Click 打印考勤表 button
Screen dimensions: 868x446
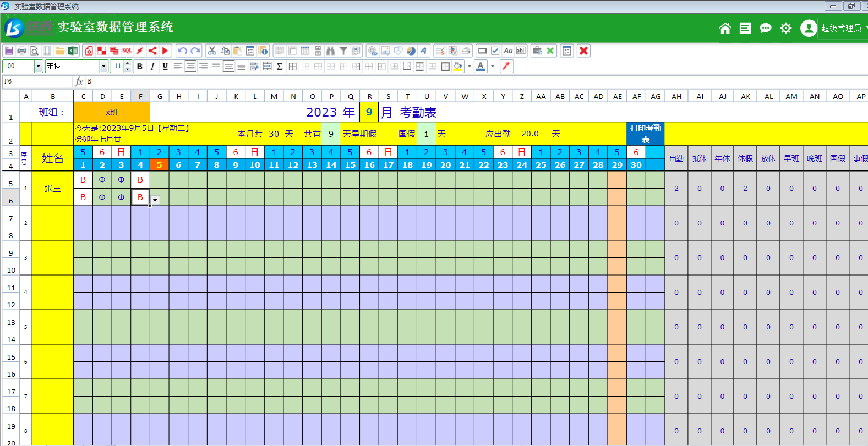click(646, 134)
